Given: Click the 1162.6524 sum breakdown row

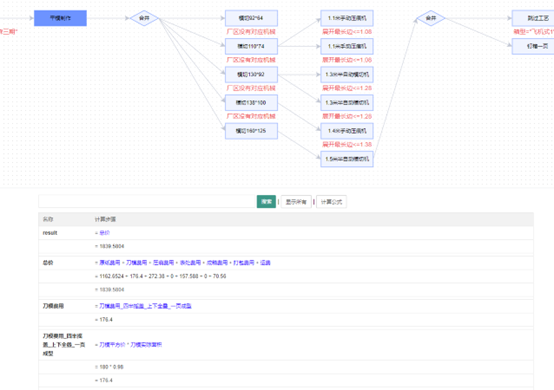Looking at the screenshot, I should pos(286,276).
